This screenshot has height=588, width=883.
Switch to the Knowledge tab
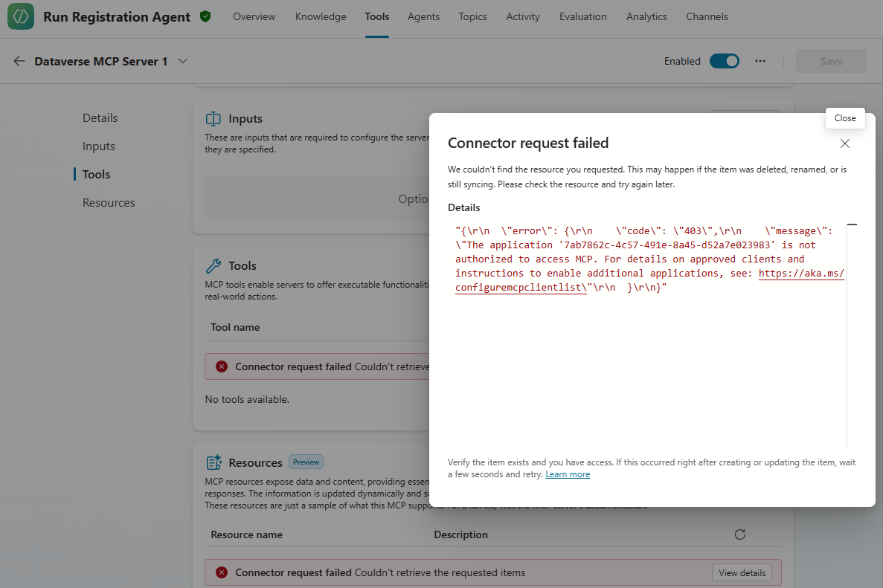[320, 16]
